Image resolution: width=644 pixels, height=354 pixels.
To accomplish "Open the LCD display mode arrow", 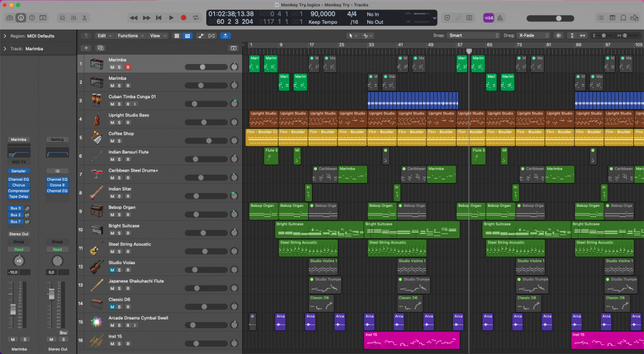I will pyautogui.click(x=434, y=18).
